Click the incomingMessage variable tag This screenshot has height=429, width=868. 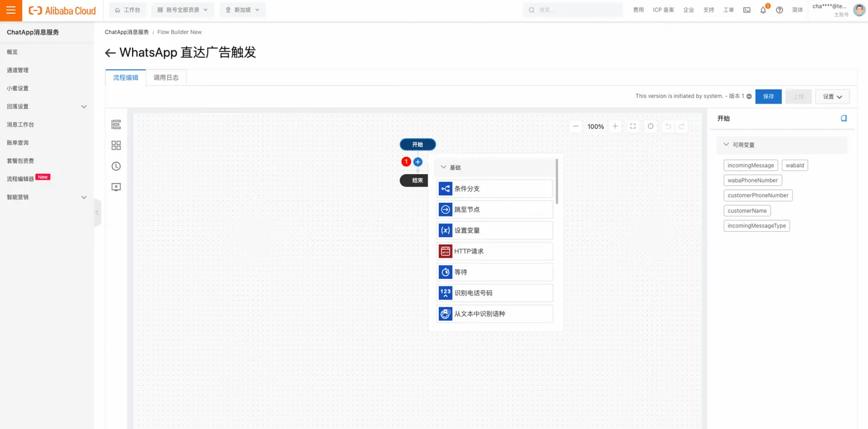[x=751, y=166]
